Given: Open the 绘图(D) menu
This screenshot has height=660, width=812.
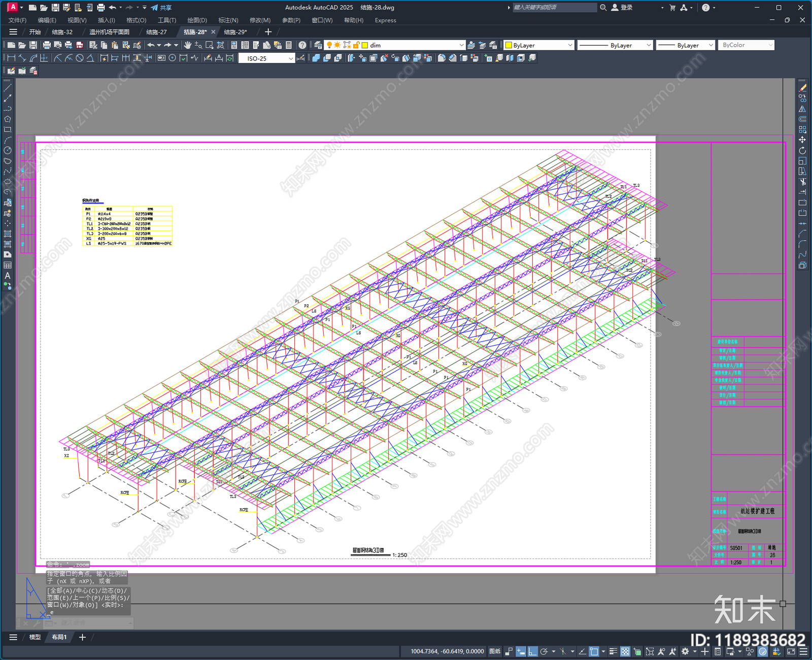Looking at the screenshot, I should [x=197, y=20].
